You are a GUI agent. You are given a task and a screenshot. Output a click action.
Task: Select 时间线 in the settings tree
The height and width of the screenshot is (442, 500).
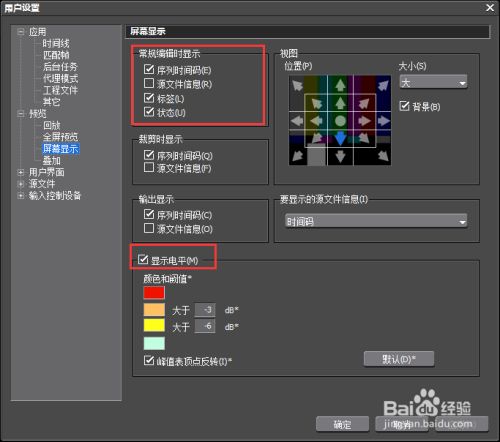[56, 43]
